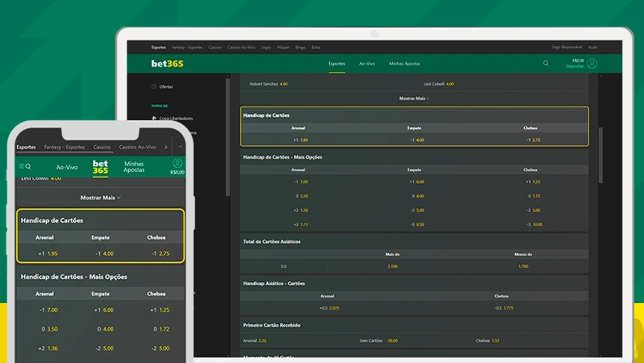This screenshot has width=644, height=363.
Task: Click the Depositar link on the laptop
Action: pos(574,66)
